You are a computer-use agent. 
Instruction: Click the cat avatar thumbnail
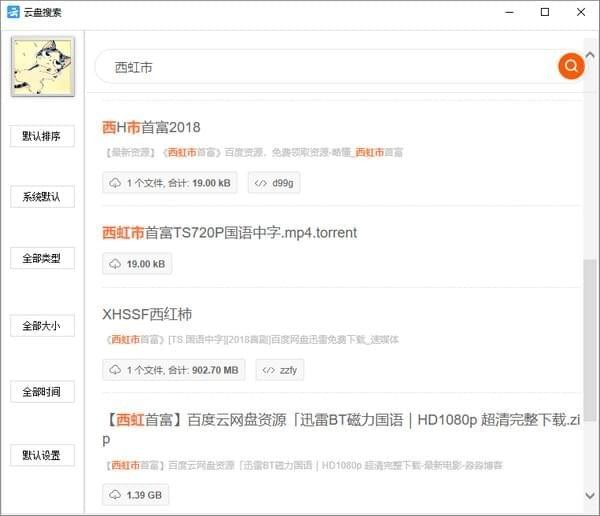(x=42, y=67)
